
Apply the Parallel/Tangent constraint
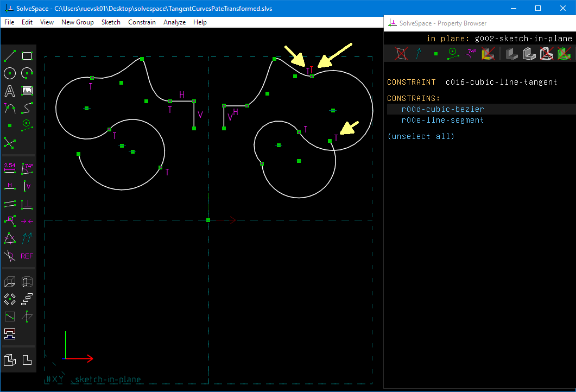click(10, 204)
